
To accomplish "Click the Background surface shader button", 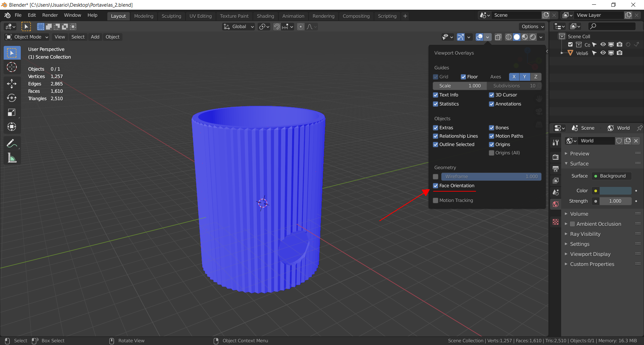I will pos(611,176).
